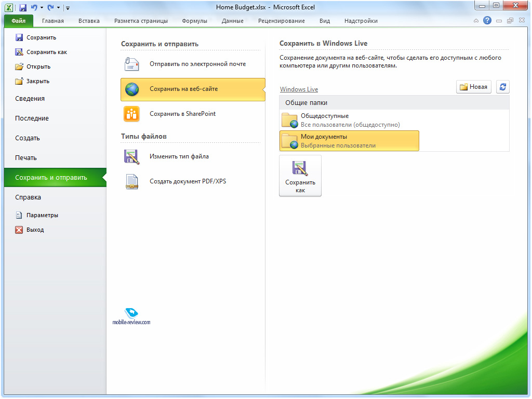
Task: Click the Открыть folder icon
Action: click(19, 66)
